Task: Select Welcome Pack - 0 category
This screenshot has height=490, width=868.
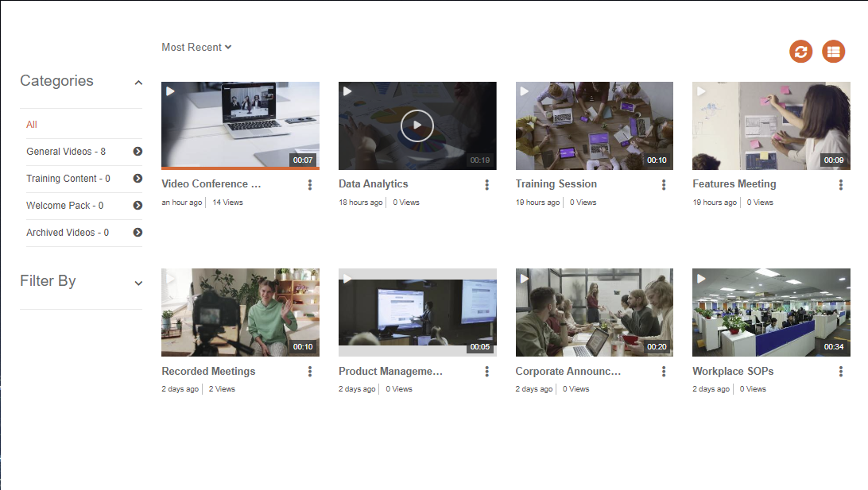Action: coord(64,206)
